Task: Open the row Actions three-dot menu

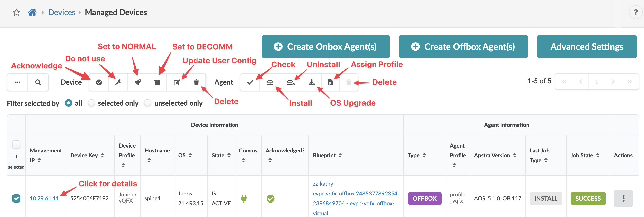Action: tap(623, 198)
